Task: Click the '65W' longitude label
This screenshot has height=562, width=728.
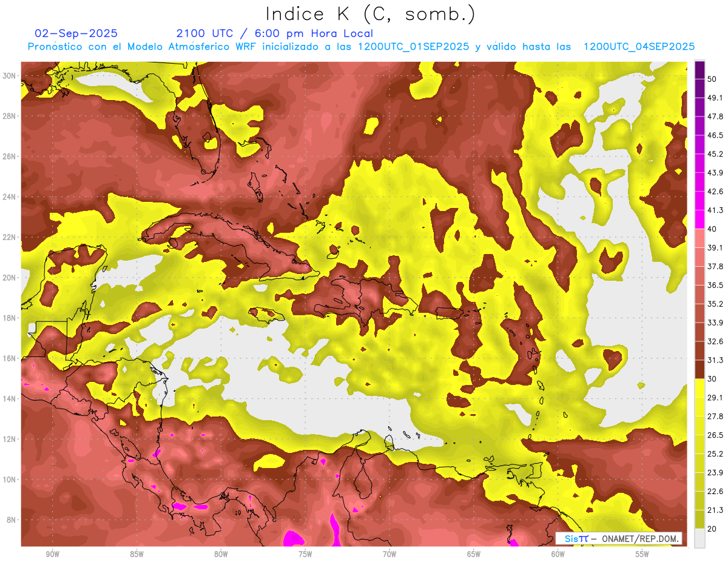Action: click(474, 554)
